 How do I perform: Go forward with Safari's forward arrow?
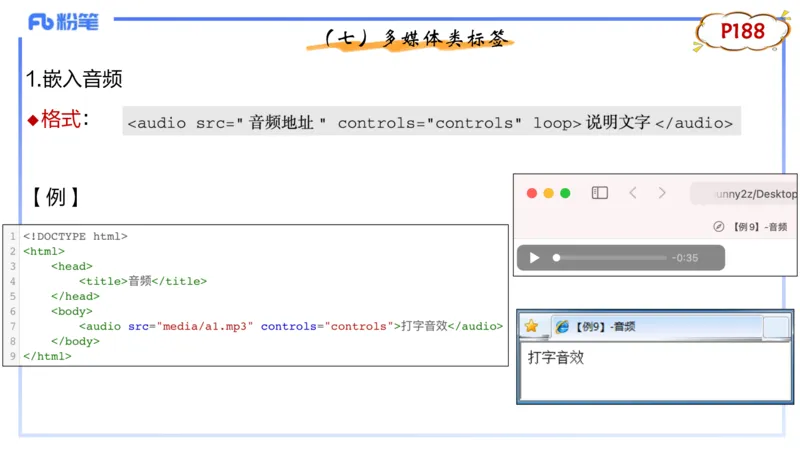tap(662, 193)
